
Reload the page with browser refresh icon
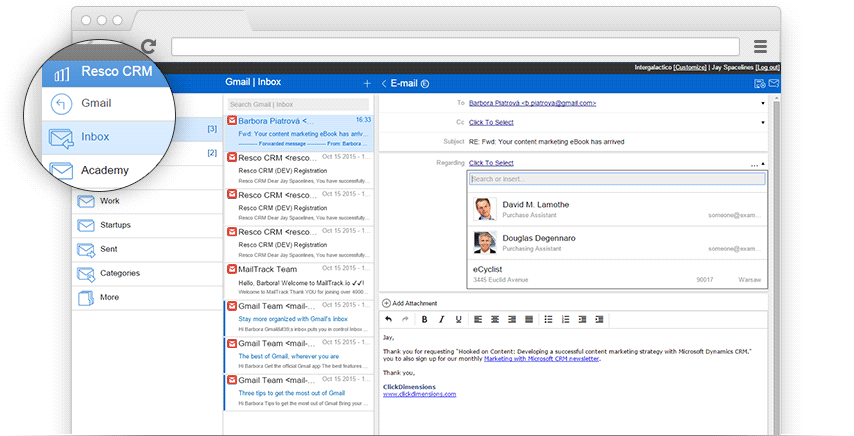pos(149,46)
